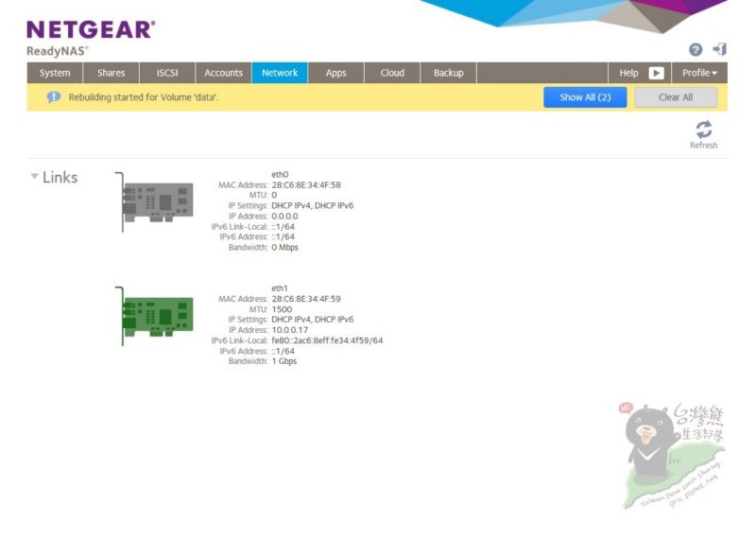Click the eth0 interface name

click(x=280, y=174)
